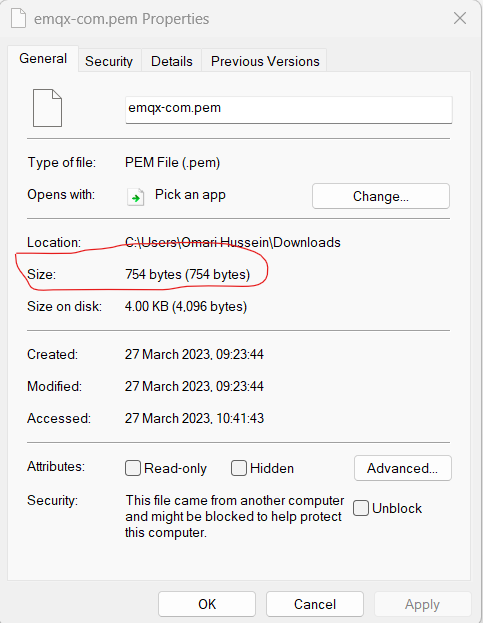The image size is (483, 623).
Task: Click the Pick an app icon
Action: click(135, 197)
